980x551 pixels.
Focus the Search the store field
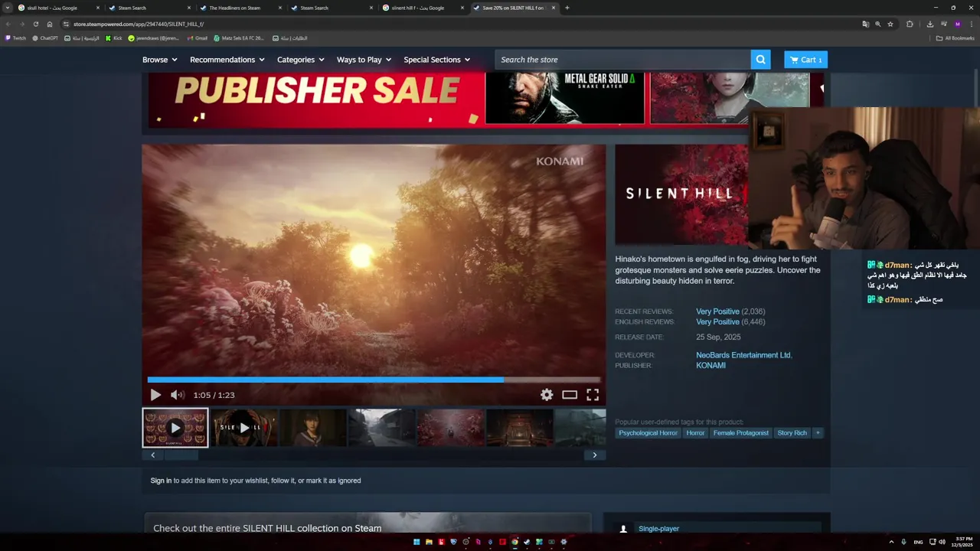tap(622, 60)
